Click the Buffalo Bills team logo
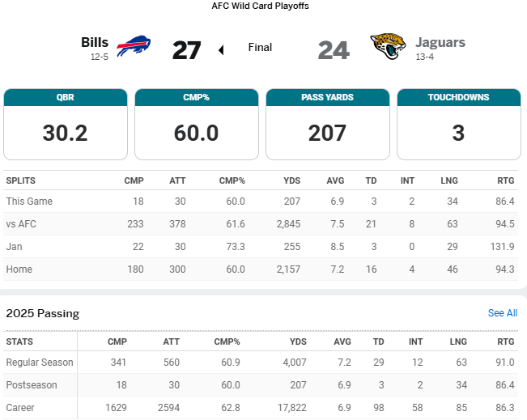This screenshot has height=420, width=527. click(134, 48)
